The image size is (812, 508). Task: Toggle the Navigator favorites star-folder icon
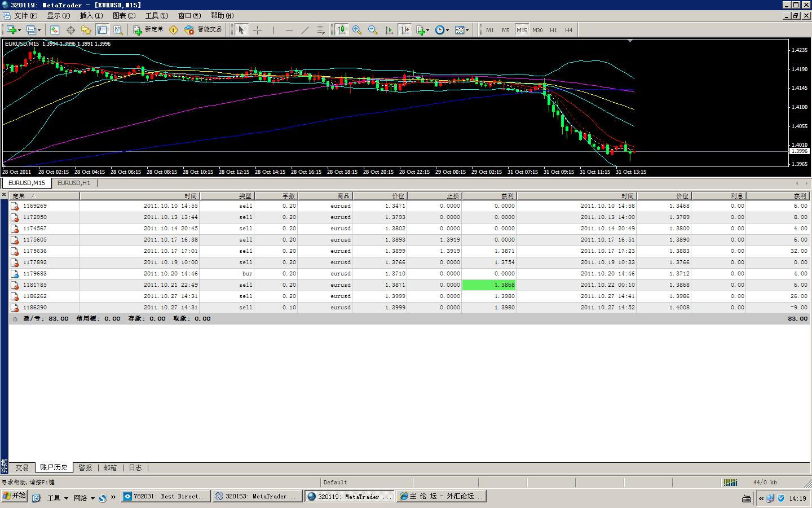click(86, 30)
